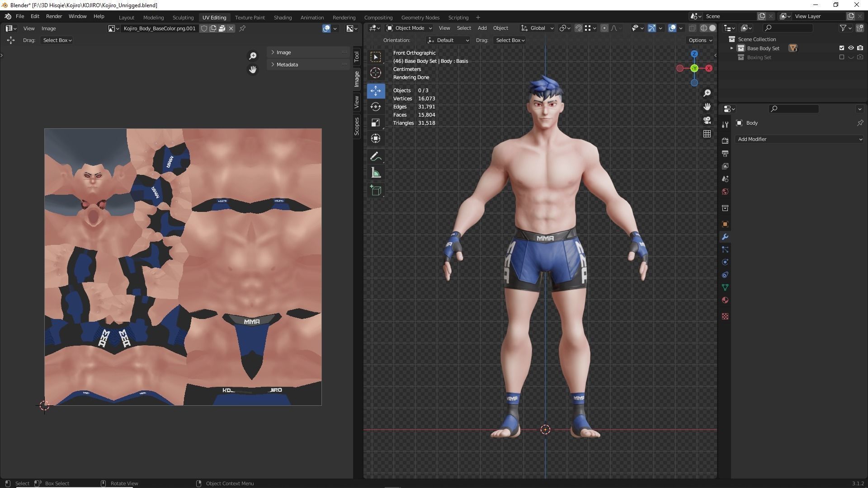This screenshot has height=488, width=868.
Task: Toggle camera view in viewport
Action: (x=707, y=120)
